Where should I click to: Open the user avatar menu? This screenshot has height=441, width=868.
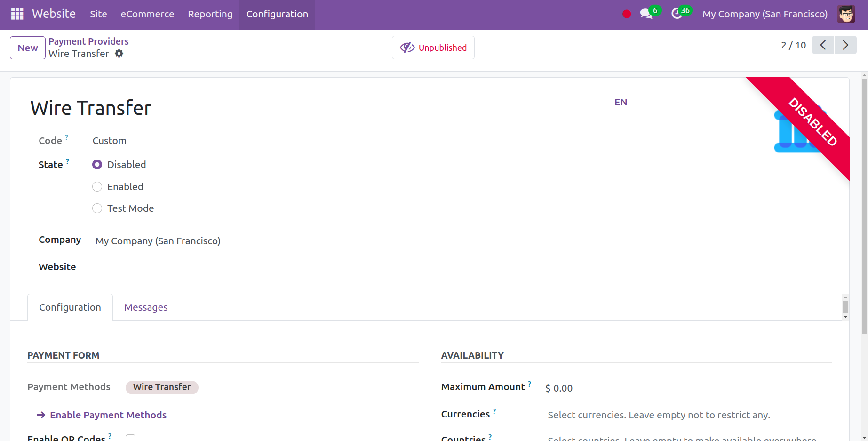pyautogui.click(x=846, y=14)
